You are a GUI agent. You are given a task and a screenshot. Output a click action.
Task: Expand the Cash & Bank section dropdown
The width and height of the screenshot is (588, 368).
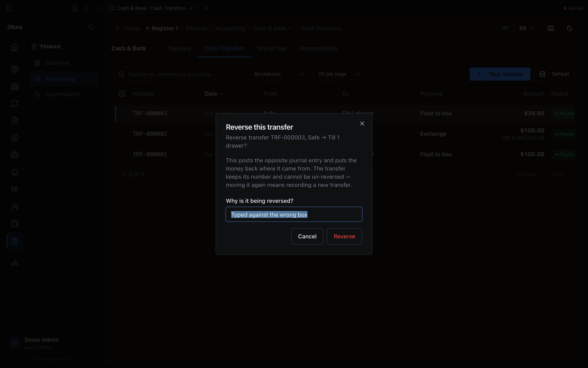point(133,48)
